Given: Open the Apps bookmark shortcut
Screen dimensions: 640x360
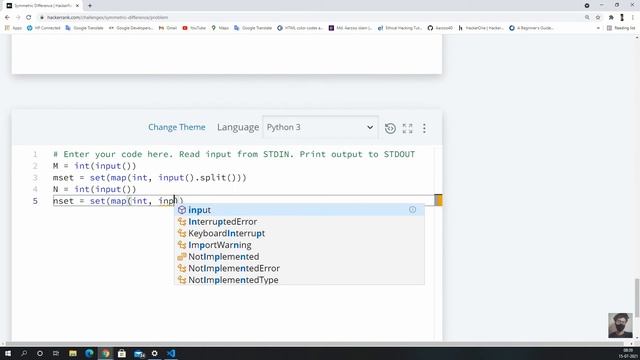Looking at the screenshot, I should click(x=13, y=28).
